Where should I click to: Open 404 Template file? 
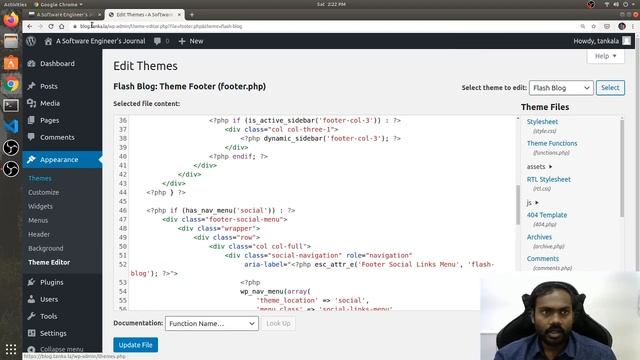[547, 215]
